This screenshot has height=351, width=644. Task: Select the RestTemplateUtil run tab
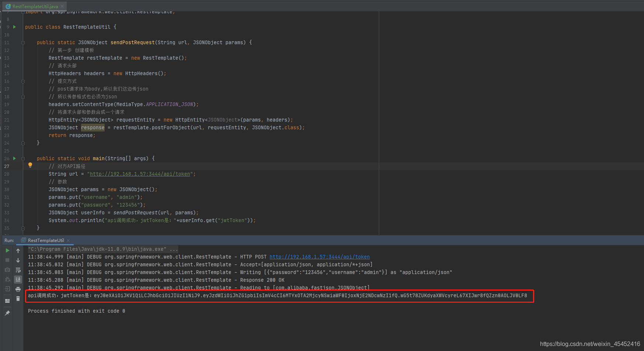coord(46,241)
